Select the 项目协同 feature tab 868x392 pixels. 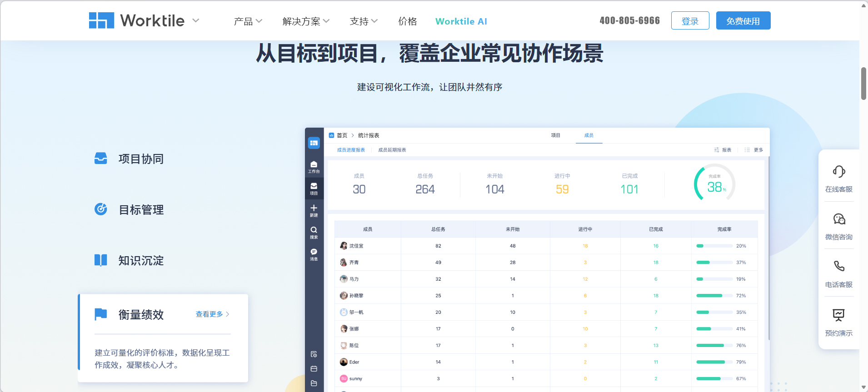click(x=141, y=159)
